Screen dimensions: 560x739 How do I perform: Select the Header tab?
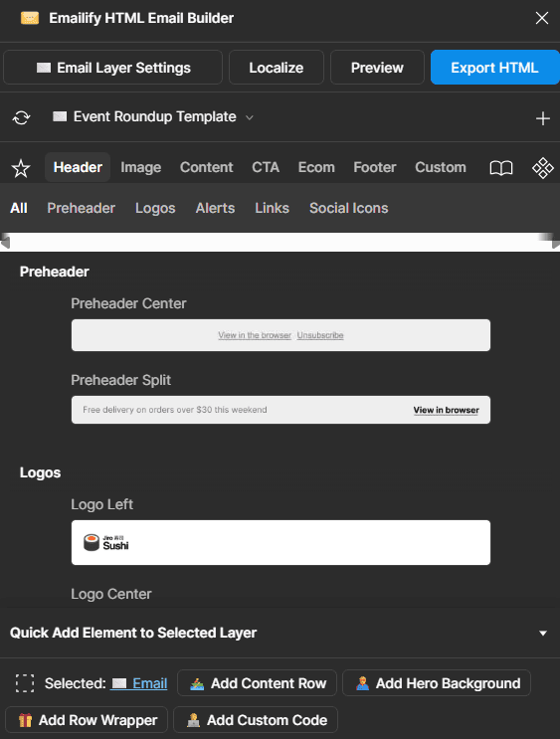tap(78, 167)
